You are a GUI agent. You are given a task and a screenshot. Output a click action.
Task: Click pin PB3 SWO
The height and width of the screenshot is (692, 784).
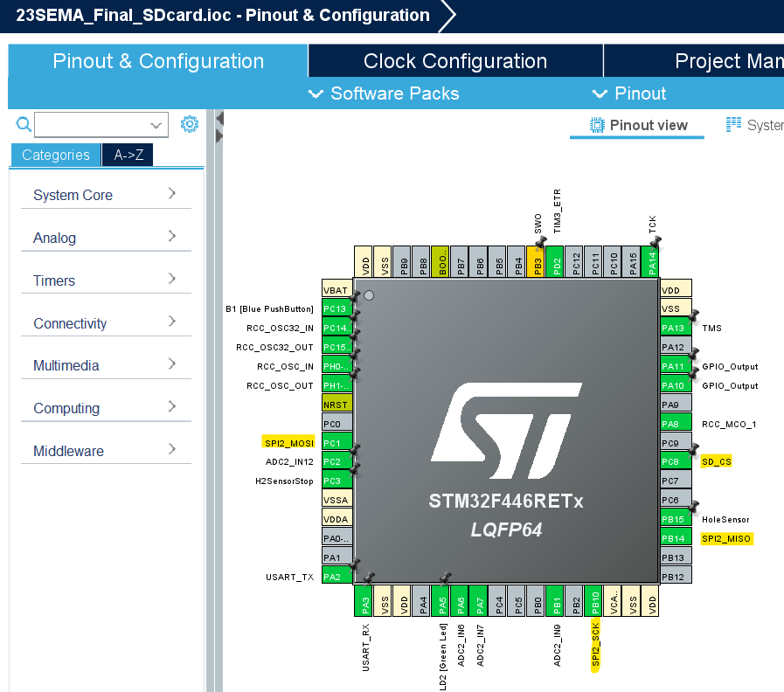[x=537, y=261]
